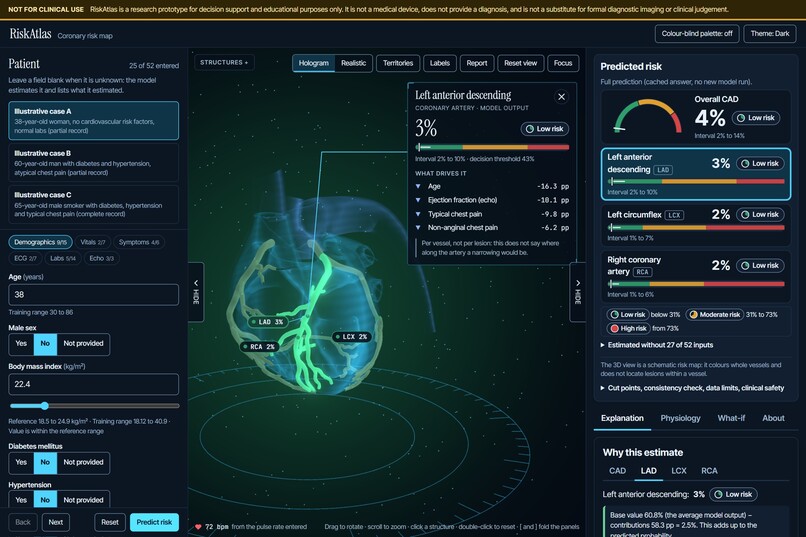Click the LCX 2% label on the heart
The width and height of the screenshot is (806, 537).
352,337
